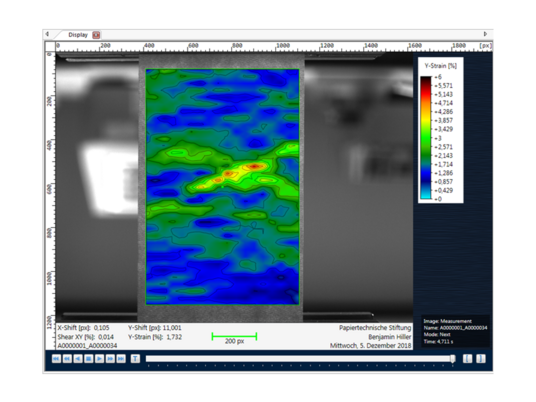Click the Y-Strain color legend
Viewport: 536px width, 402px height.
(x=441, y=130)
